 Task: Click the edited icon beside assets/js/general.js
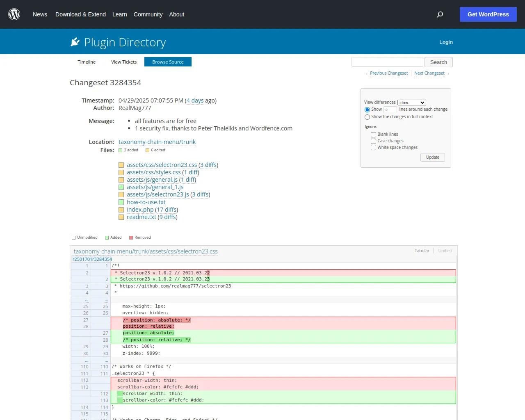121,180
